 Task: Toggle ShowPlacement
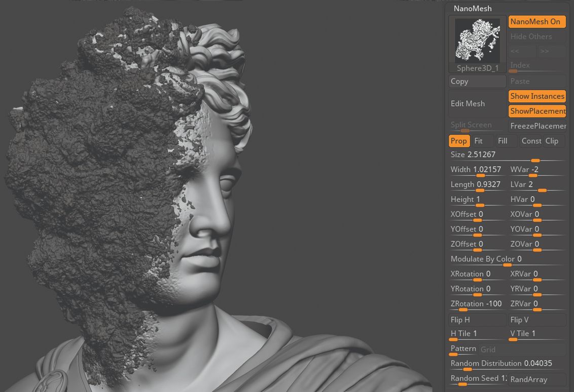pyautogui.click(x=537, y=111)
